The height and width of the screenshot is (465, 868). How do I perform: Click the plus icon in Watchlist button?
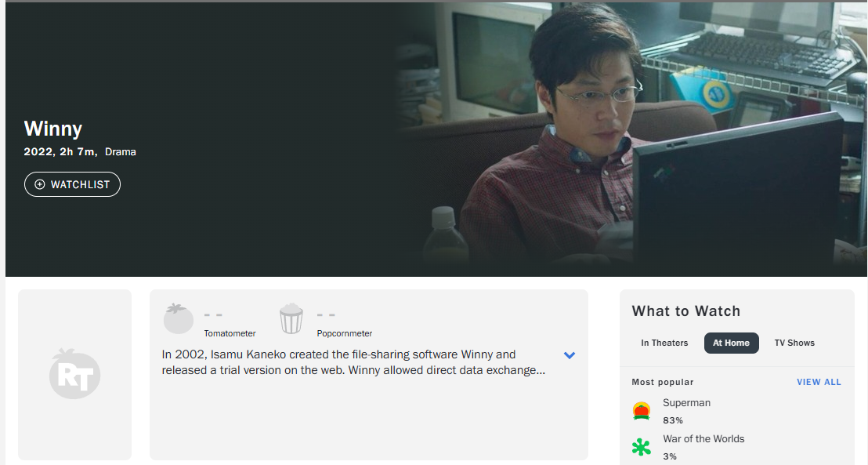[40, 184]
